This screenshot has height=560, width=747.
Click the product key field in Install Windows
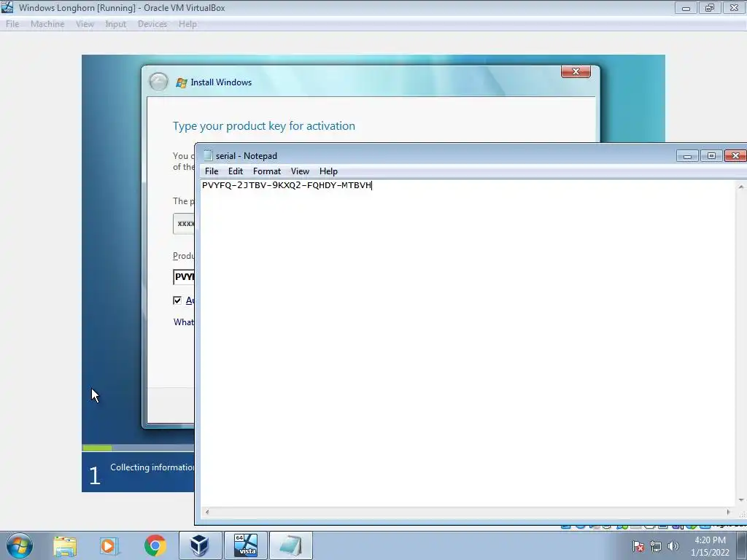[x=184, y=276]
